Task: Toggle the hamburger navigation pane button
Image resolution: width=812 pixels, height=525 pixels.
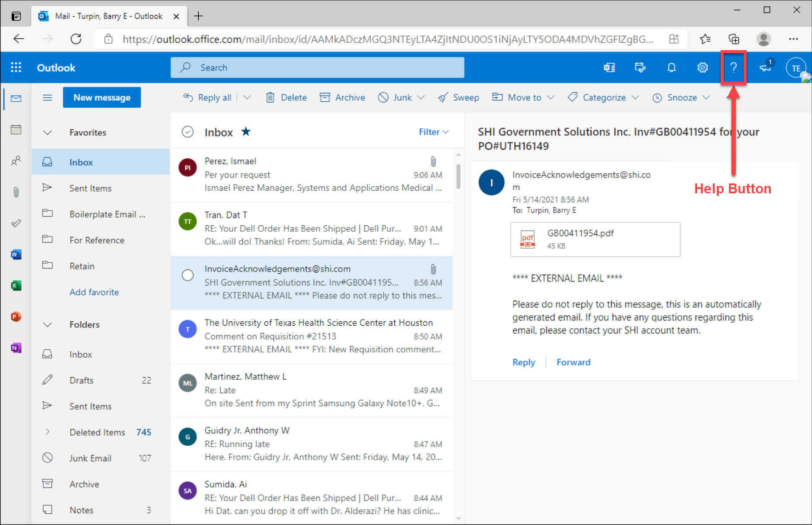Action: pos(48,98)
